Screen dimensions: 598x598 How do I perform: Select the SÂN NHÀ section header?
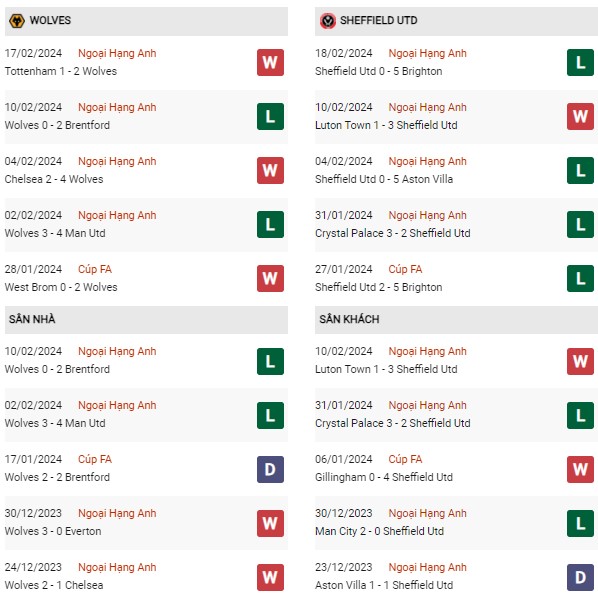tap(146, 320)
